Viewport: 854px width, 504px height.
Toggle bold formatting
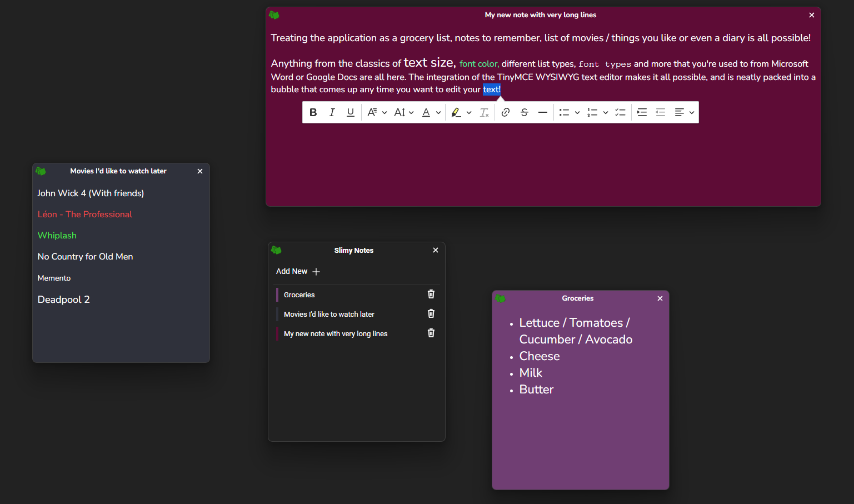(313, 112)
